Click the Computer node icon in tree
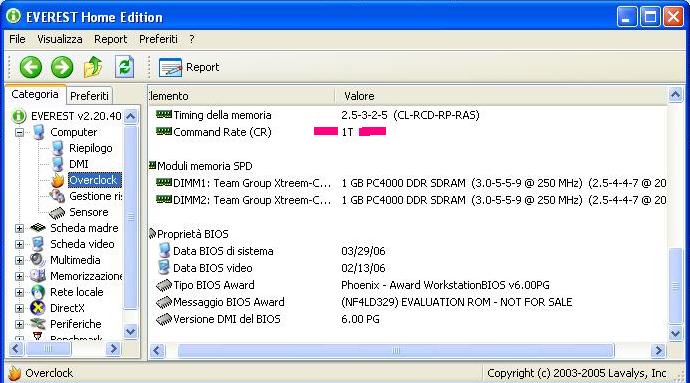This screenshot has height=383, width=690. (x=39, y=132)
